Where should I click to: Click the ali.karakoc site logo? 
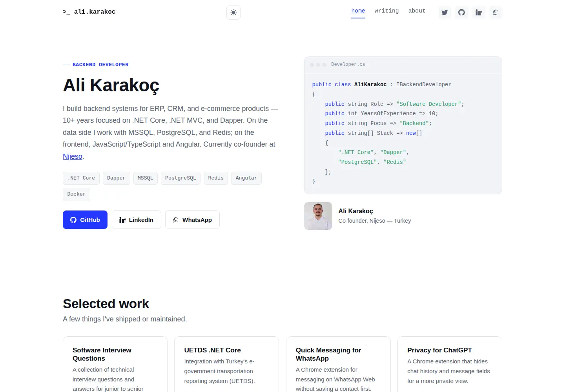point(89,12)
